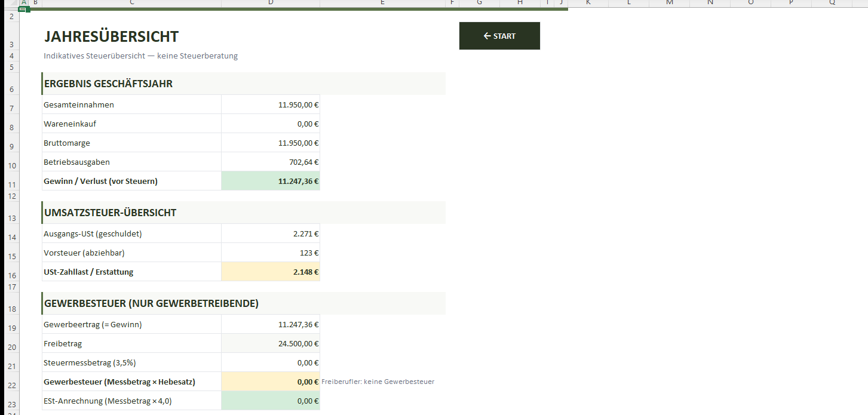Click the ← START navigation button
The image size is (868, 415).
pos(499,36)
